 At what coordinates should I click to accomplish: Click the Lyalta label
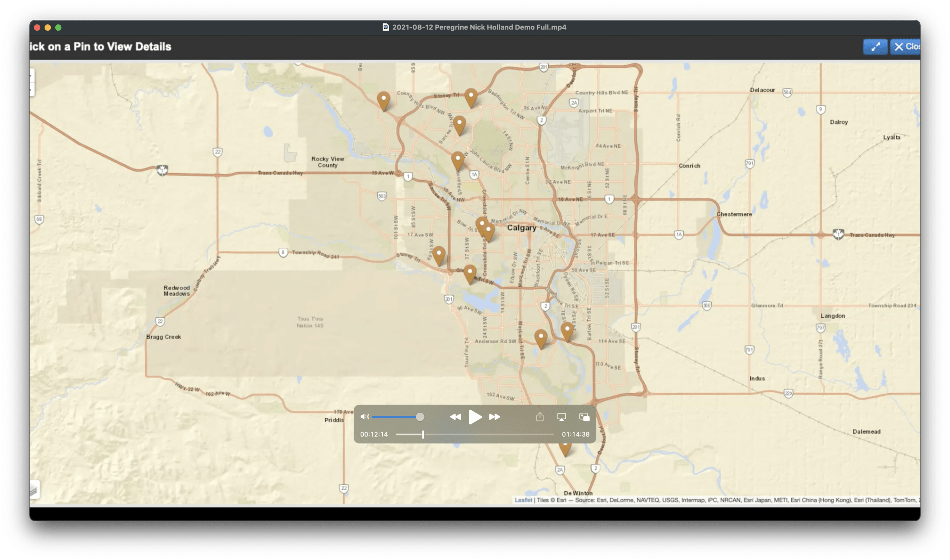[x=891, y=137]
